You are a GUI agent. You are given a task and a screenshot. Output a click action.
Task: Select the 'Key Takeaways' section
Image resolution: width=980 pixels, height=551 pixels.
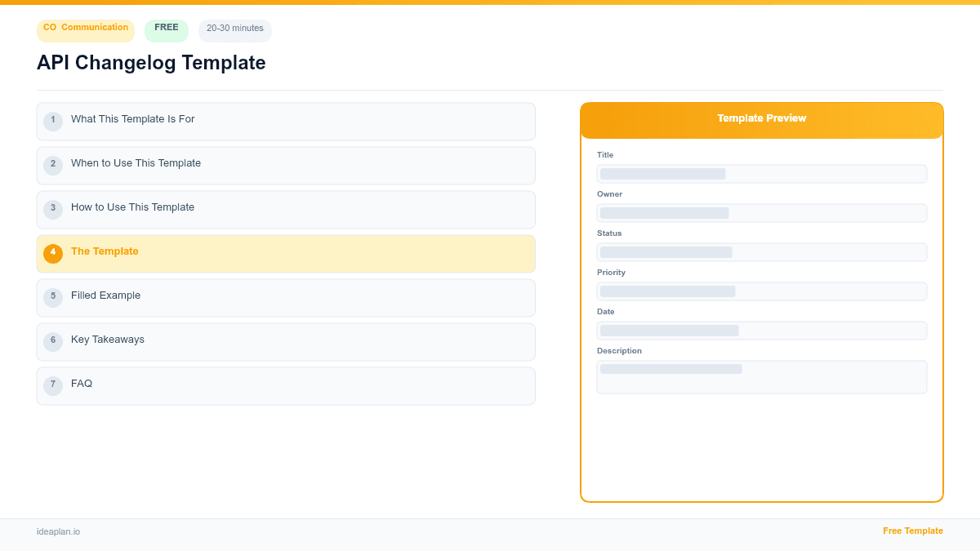(286, 340)
